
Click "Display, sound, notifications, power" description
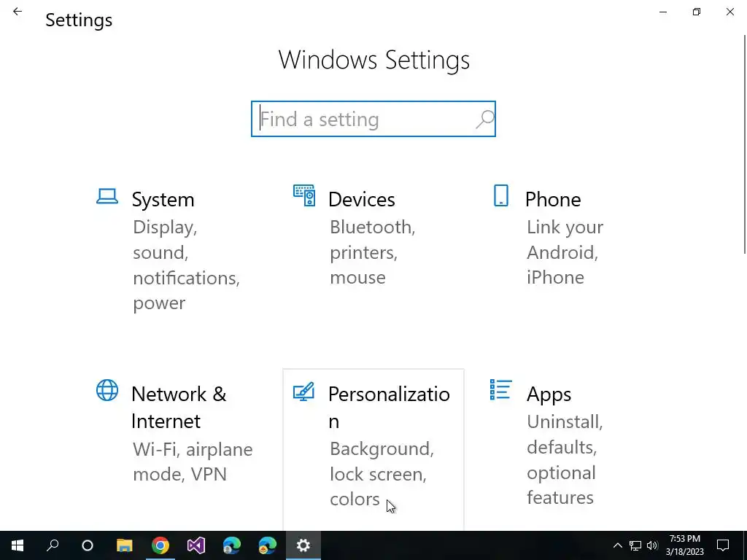click(186, 265)
